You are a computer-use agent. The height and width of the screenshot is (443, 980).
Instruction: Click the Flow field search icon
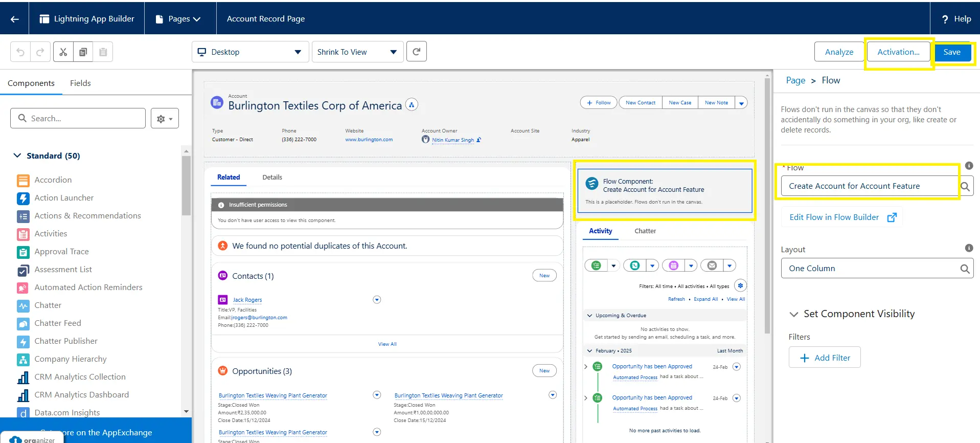(x=965, y=186)
